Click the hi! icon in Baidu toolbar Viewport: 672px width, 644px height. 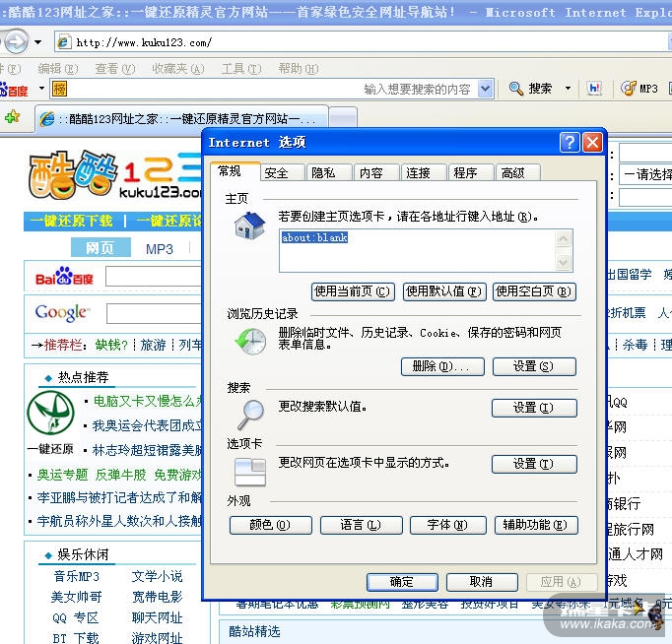tap(594, 89)
